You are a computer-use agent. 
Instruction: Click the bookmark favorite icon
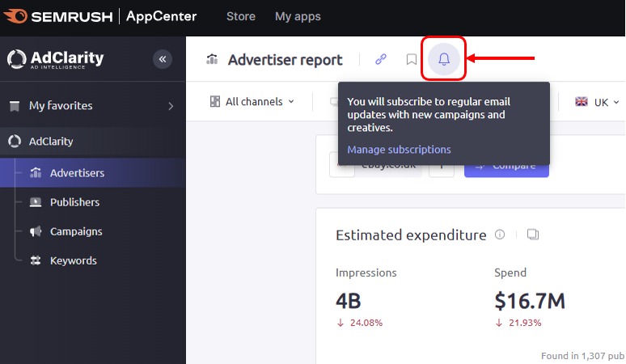coord(412,59)
